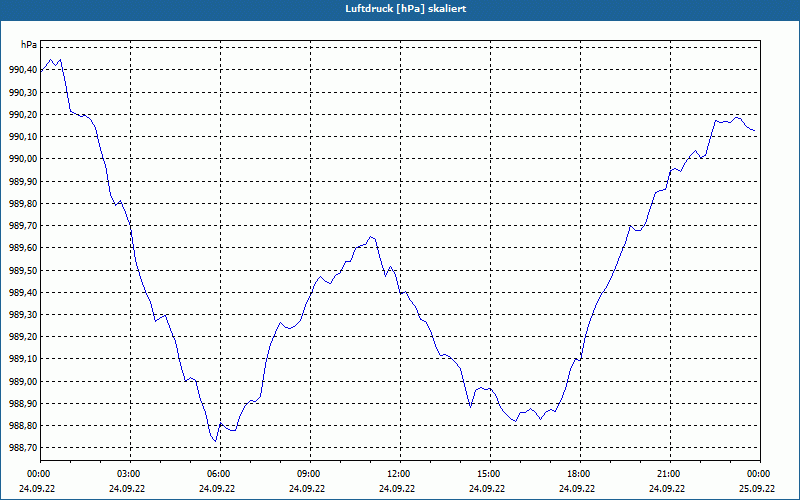This screenshot has width=800, height=500.
Task: Click the 989,10 y-axis label
Action: click(23, 359)
